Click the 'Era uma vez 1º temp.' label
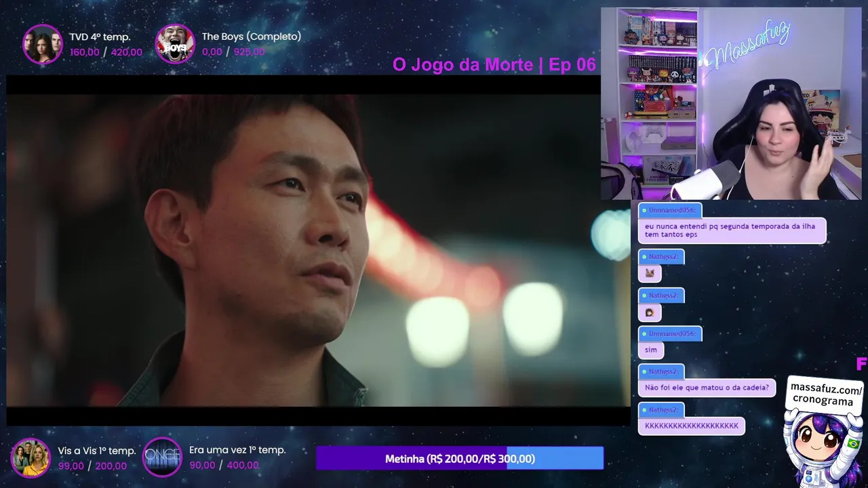868x488 pixels. (237, 450)
